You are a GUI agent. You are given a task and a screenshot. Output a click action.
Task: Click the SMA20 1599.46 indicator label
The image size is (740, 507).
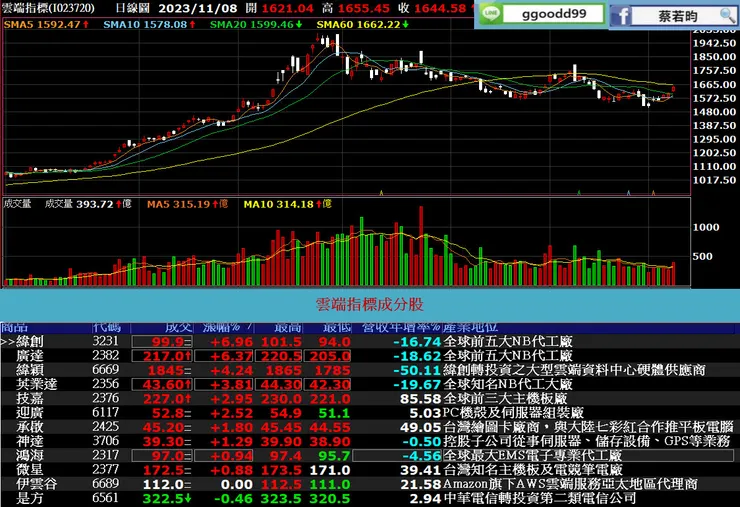point(256,25)
